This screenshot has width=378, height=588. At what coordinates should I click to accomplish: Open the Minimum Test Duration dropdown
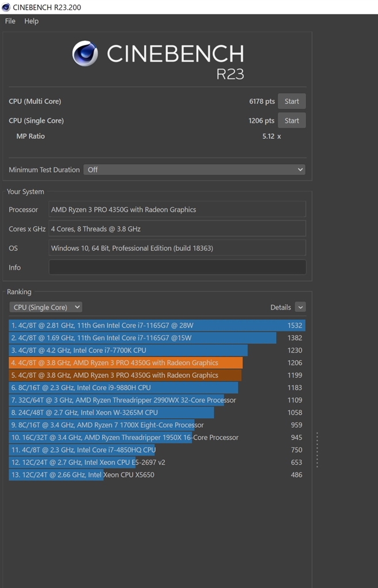point(194,170)
